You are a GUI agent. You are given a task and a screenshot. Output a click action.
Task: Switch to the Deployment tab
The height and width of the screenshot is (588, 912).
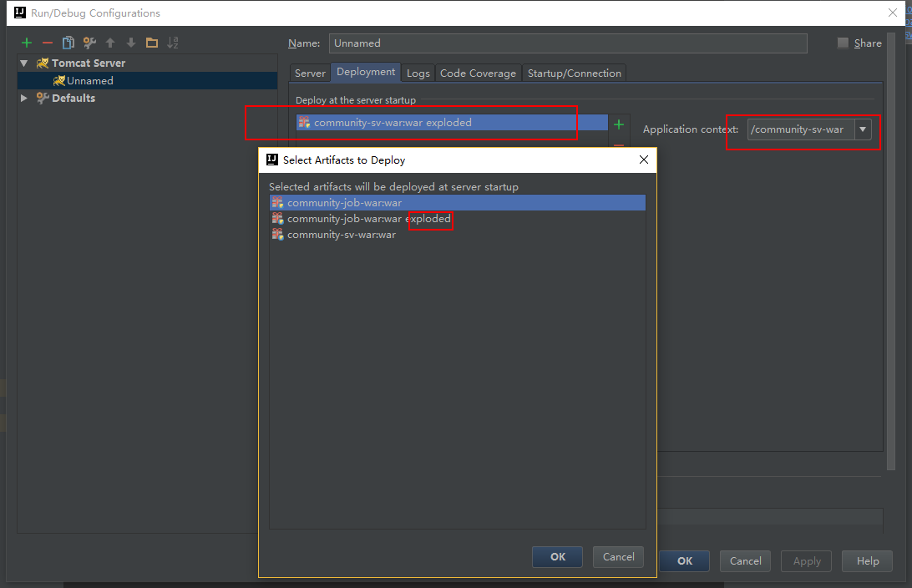tap(366, 72)
